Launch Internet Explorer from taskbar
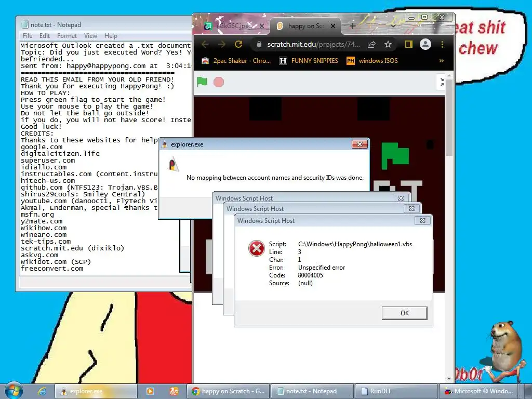The image size is (532, 399). [x=42, y=391]
